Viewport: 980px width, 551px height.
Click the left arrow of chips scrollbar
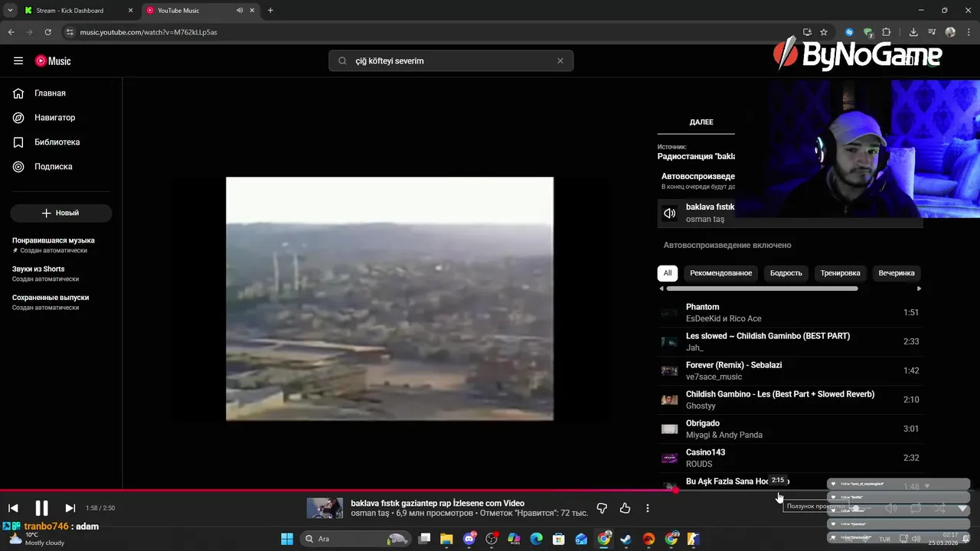(661, 289)
